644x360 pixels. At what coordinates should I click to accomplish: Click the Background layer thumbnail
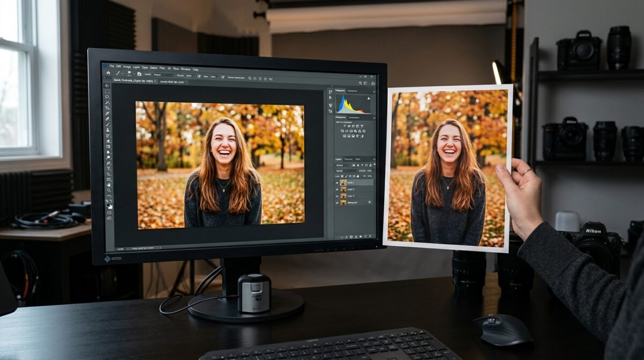tap(343, 203)
